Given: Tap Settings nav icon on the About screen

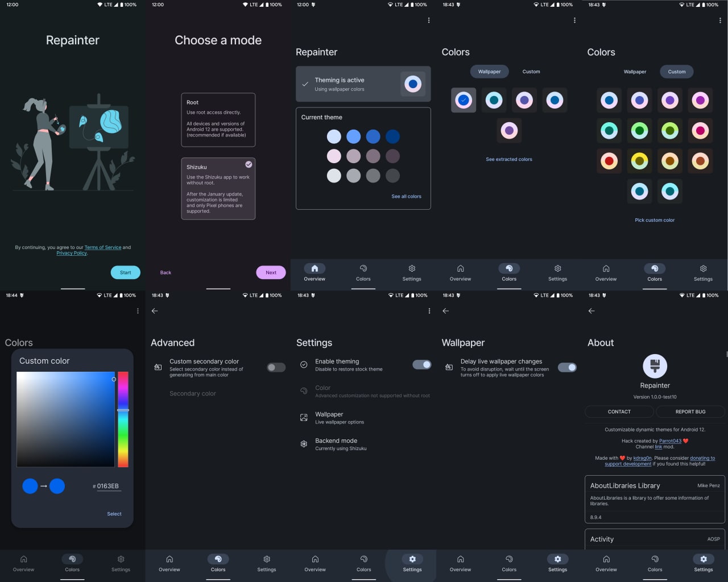Looking at the screenshot, I should click(704, 559).
